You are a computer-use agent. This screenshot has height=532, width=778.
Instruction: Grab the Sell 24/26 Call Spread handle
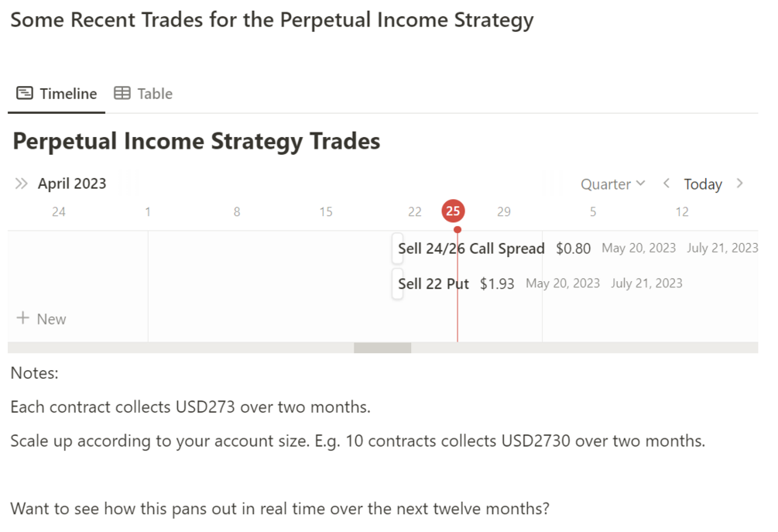click(x=397, y=249)
